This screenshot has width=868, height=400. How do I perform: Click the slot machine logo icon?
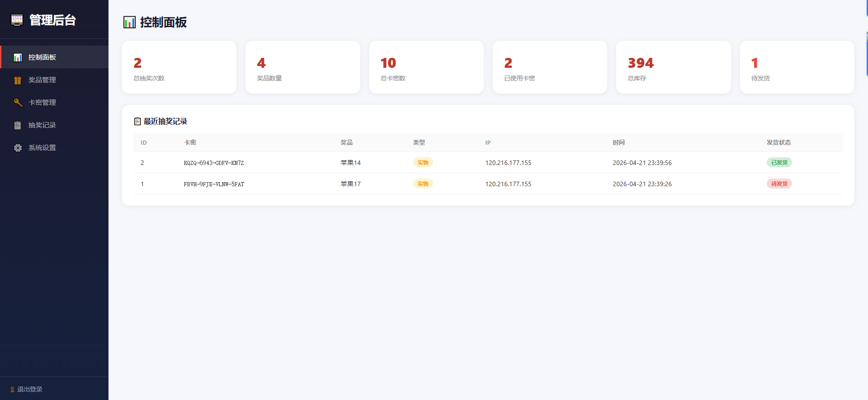pos(17,20)
